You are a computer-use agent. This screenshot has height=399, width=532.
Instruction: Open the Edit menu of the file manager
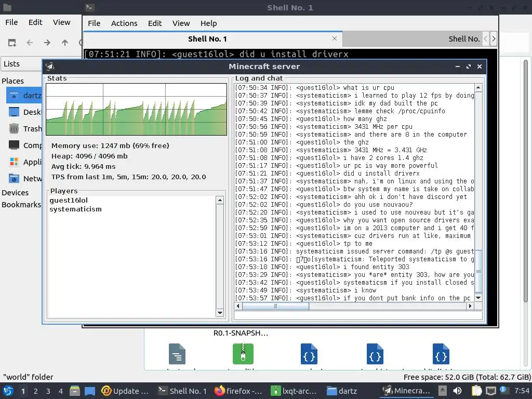click(35, 22)
